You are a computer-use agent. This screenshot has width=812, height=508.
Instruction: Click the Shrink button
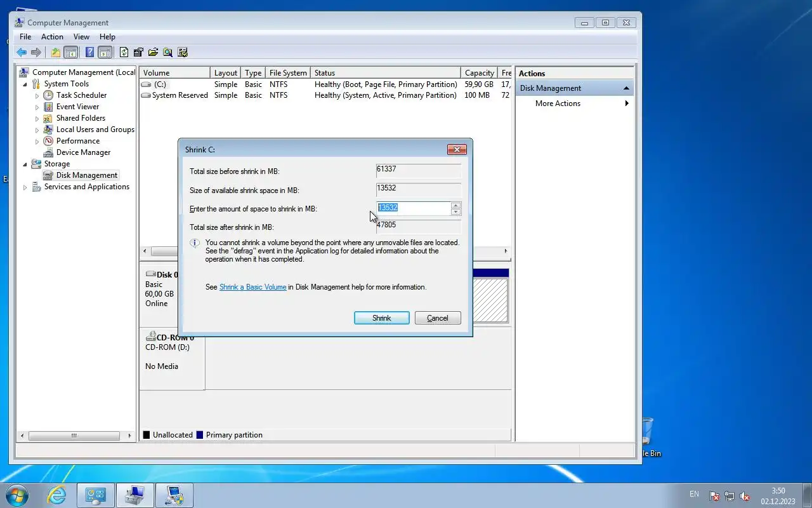(x=382, y=318)
